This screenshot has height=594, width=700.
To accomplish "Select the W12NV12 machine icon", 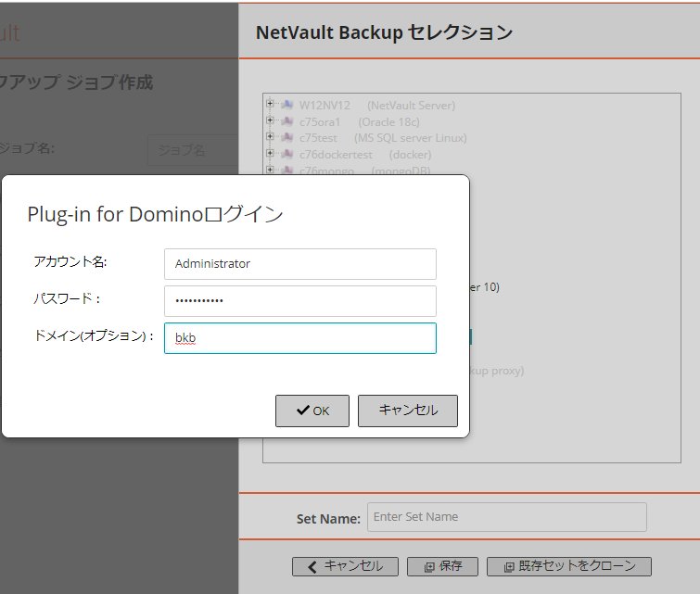I will (287, 105).
